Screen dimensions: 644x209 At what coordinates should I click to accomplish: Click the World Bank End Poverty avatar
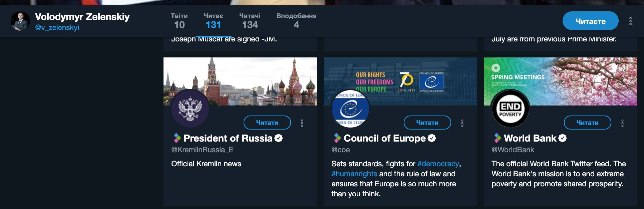[x=511, y=109]
